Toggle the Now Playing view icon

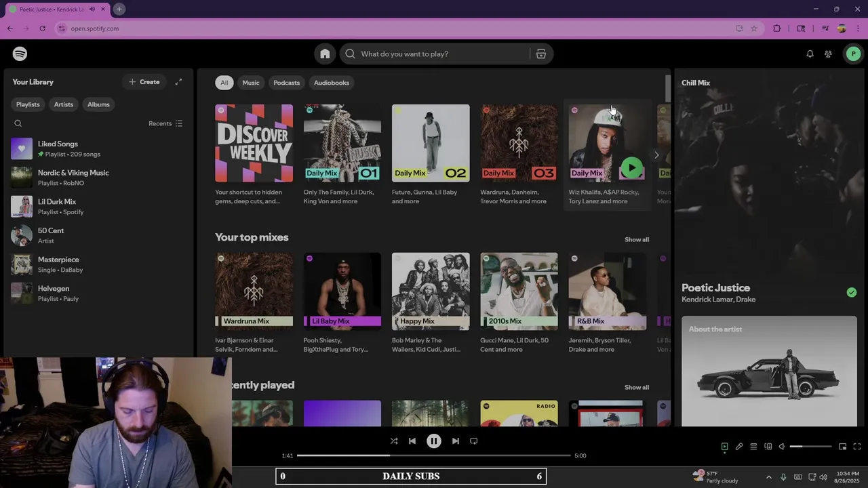724,447
